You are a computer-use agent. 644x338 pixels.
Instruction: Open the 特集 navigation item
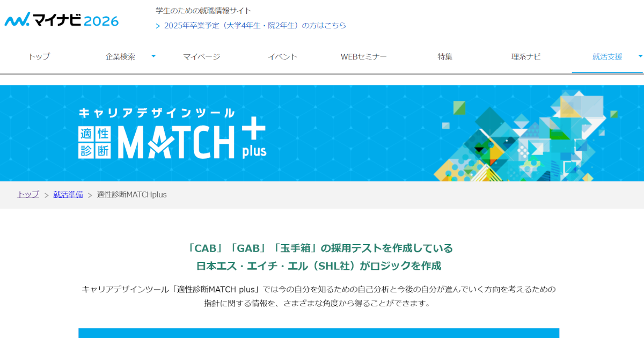coord(444,57)
